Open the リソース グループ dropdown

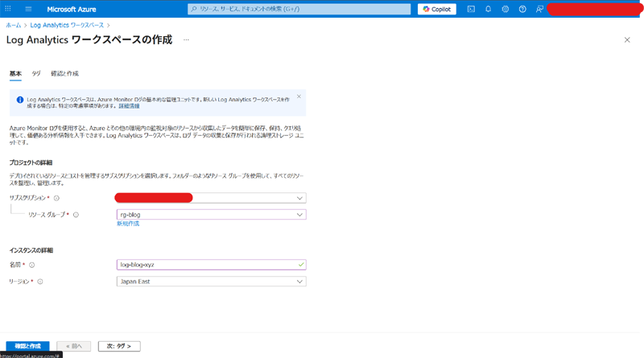(211, 215)
